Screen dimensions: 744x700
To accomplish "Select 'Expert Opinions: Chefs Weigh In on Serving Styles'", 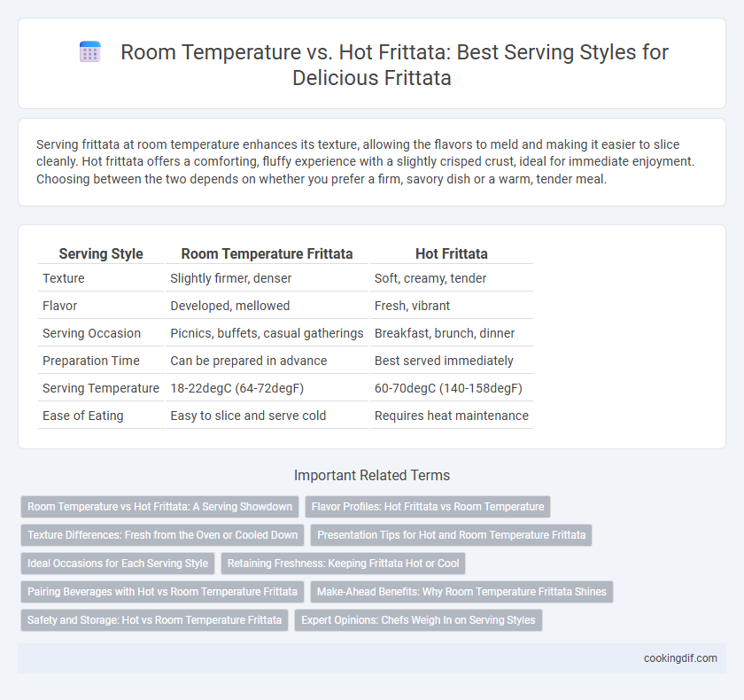I will pyautogui.click(x=418, y=620).
